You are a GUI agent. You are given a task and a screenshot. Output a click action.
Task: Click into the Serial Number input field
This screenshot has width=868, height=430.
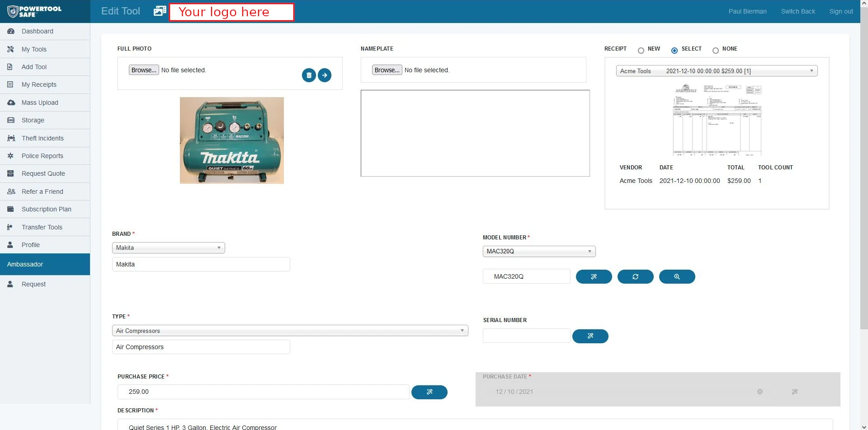pyautogui.click(x=526, y=336)
